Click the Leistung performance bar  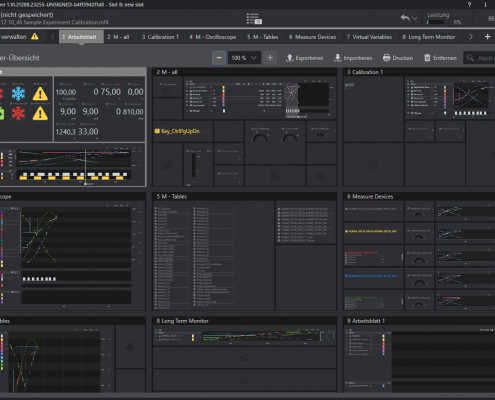tap(436, 22)
